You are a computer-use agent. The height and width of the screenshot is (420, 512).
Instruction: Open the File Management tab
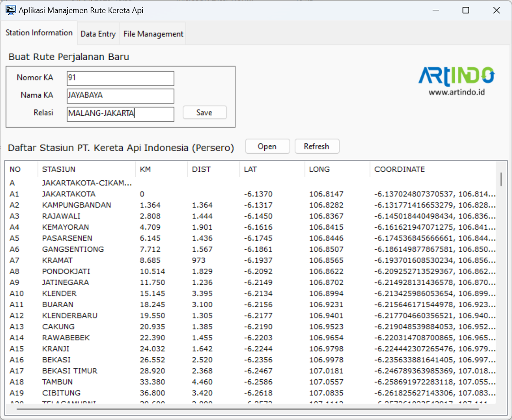coord(153,34)
